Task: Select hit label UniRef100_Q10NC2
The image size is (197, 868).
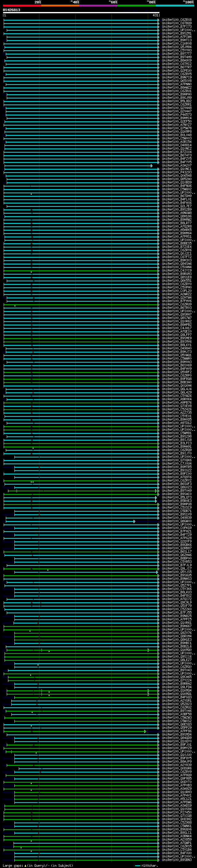Action: tap(177, 149)
